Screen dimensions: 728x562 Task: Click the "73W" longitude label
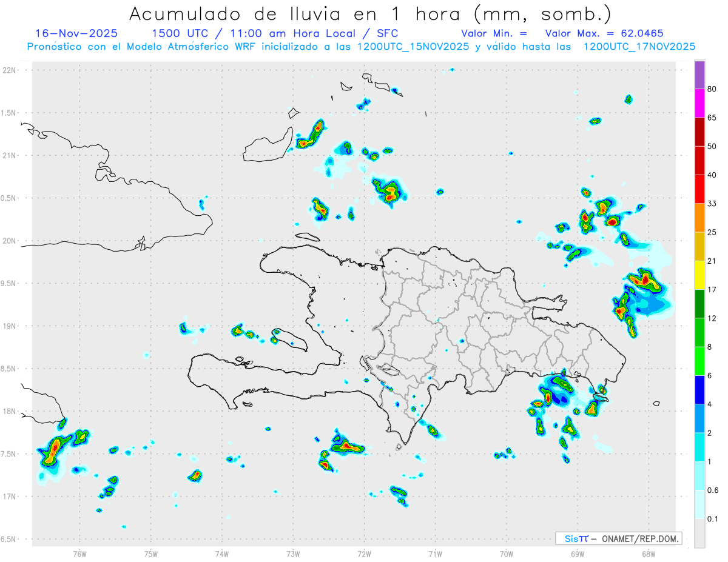tap(293, 554)
